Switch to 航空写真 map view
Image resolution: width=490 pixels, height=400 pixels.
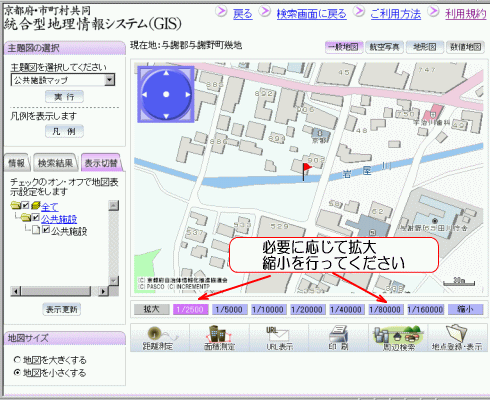[x=384, y=47]
